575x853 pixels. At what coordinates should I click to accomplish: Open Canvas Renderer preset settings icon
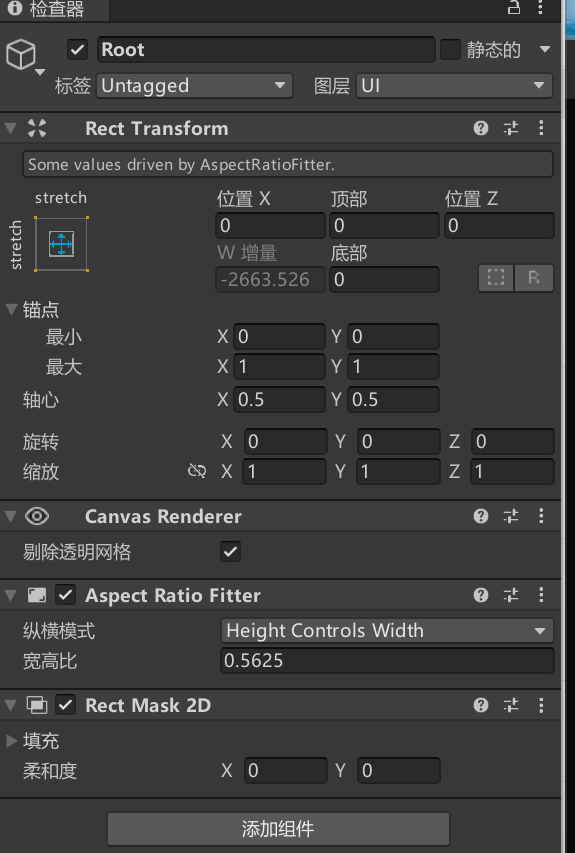click(x=511, y=516)
